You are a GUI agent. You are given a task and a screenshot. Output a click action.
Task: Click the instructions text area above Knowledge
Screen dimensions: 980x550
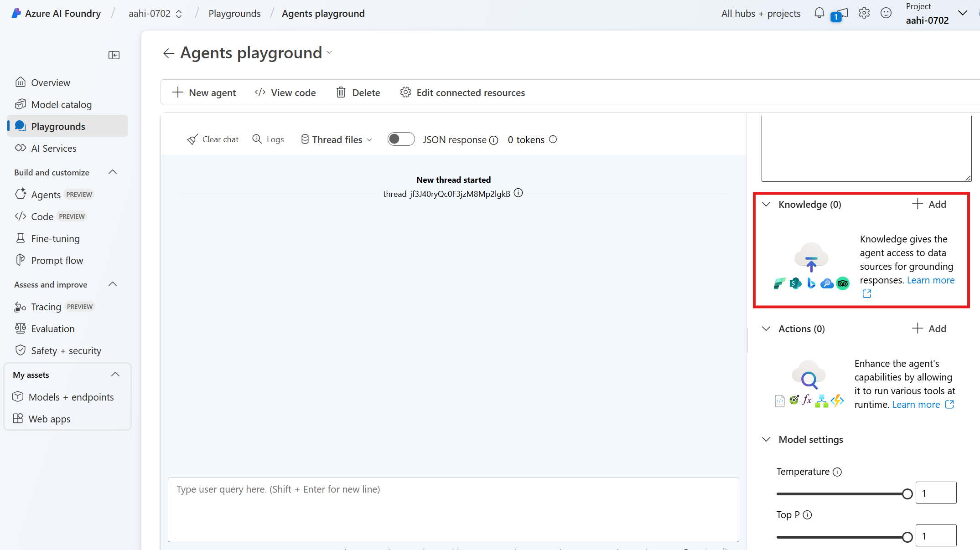866,148
